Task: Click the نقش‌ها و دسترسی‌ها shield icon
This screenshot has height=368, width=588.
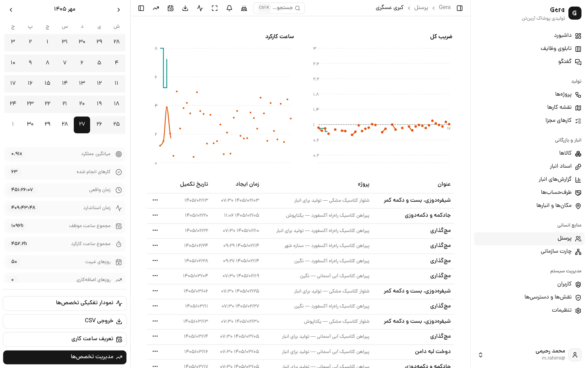Action: click(x=578, y=297)
